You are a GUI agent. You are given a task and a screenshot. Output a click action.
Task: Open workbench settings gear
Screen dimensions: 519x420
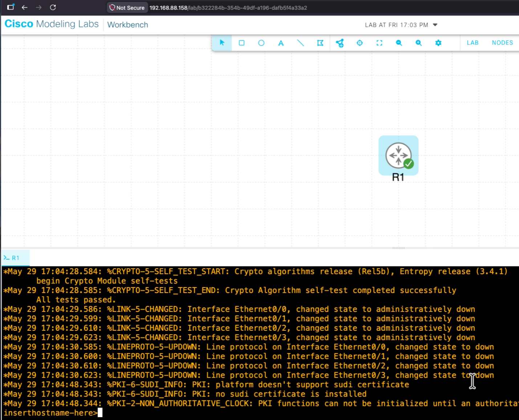tap(438, 43)
